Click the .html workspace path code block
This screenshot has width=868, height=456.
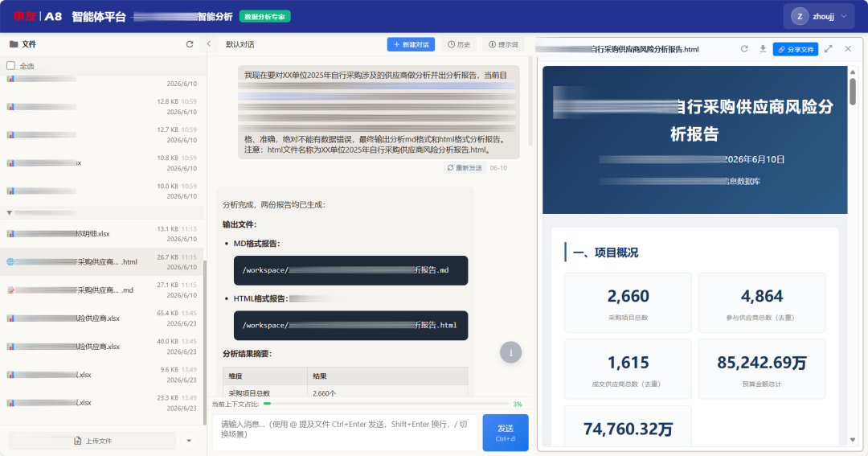click(350, 325)
